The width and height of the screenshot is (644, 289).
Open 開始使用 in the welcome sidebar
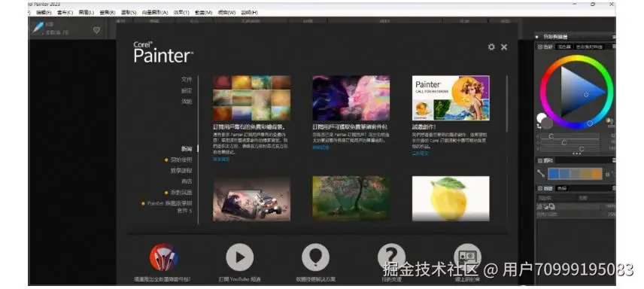[181, 160]
